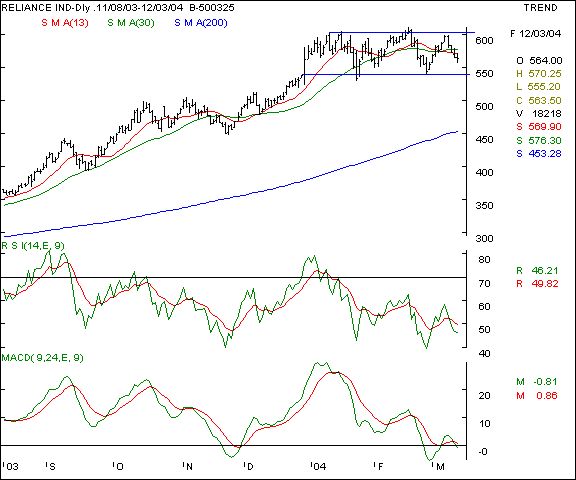Click the 550 price axis label

tap(484, 73)
